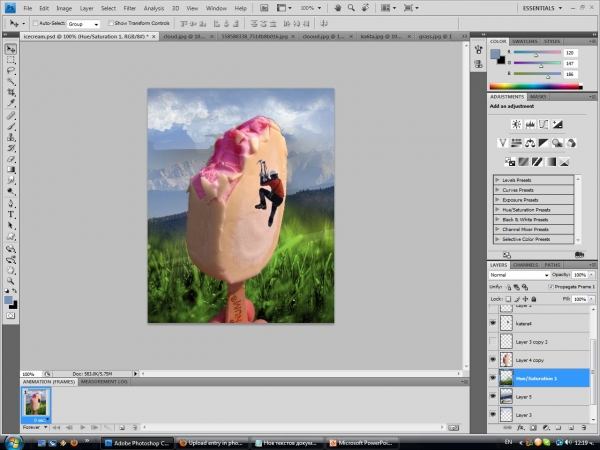Image resolution: width=600 pixels, height=450 pixels.
Task: Switch to the Swatches tab
Action: 525,41
